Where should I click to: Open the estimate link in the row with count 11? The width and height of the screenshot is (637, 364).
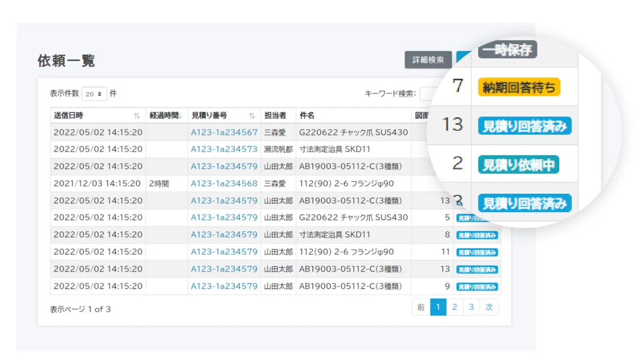pyautogui.click(x=224, y=252)
